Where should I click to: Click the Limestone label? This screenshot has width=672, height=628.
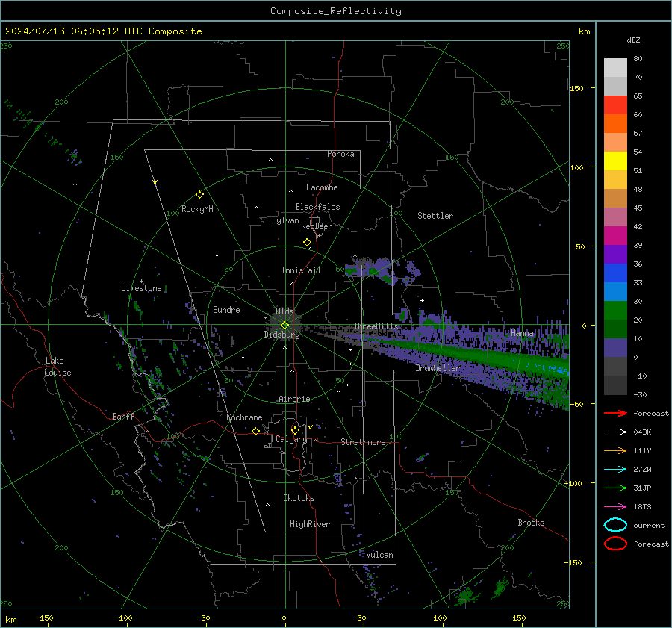pos(141,288)
